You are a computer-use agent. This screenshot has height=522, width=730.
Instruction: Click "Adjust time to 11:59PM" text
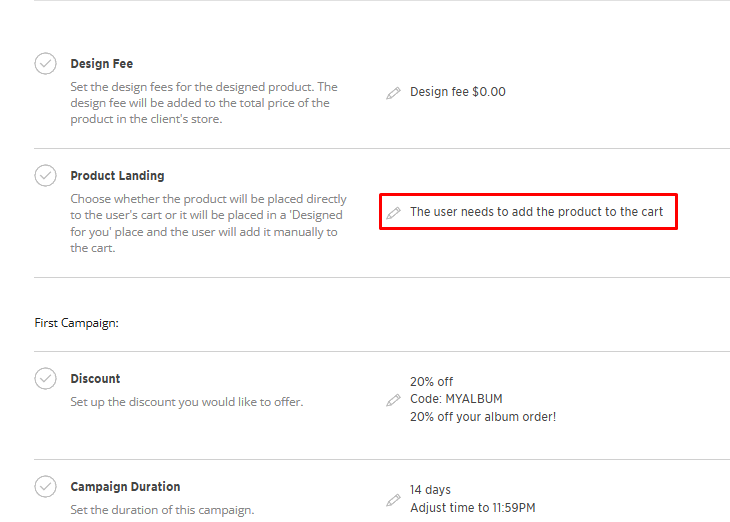(472, 508)
